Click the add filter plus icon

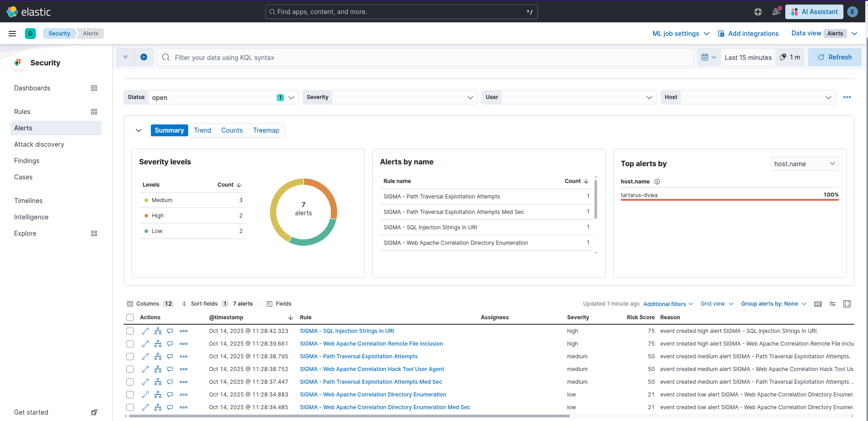pos(144,57)
